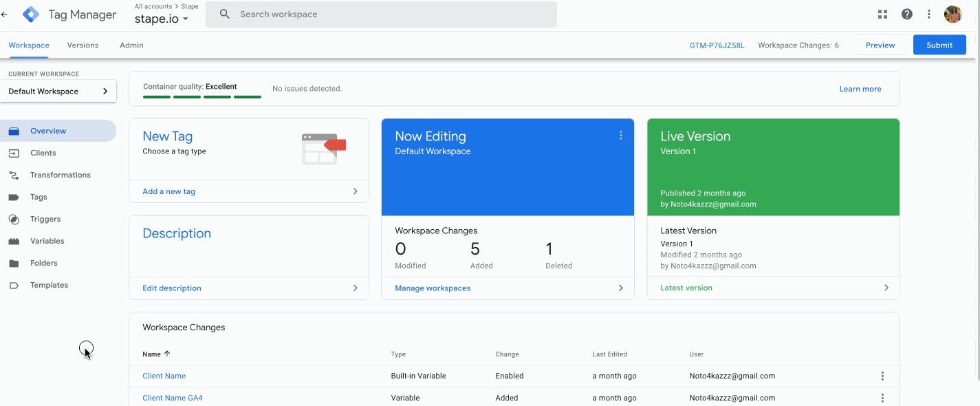Click the Variables sidebar icon
This screenshot has height=406, width=980.
(14, 241)
